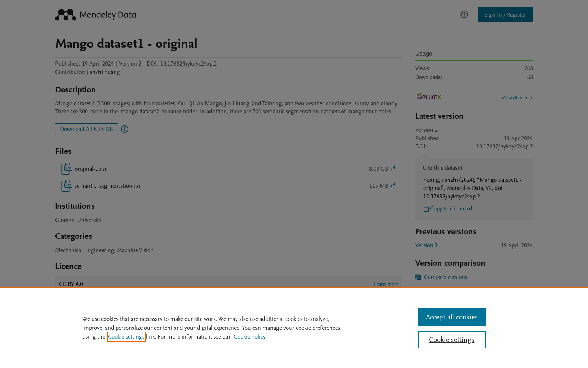
Task: Click the PlumX logo
Action: 429,97
